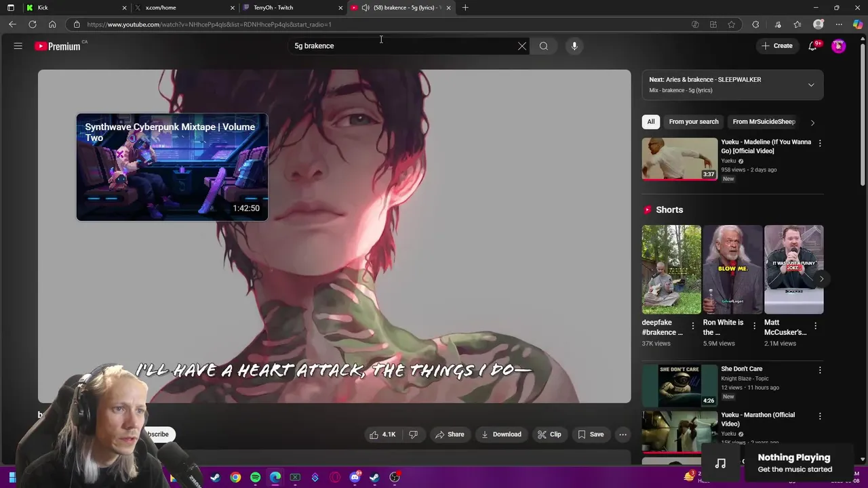
Task: Run the search with magnifier icon
Action: pyautogui.click(x=543, y=46)
